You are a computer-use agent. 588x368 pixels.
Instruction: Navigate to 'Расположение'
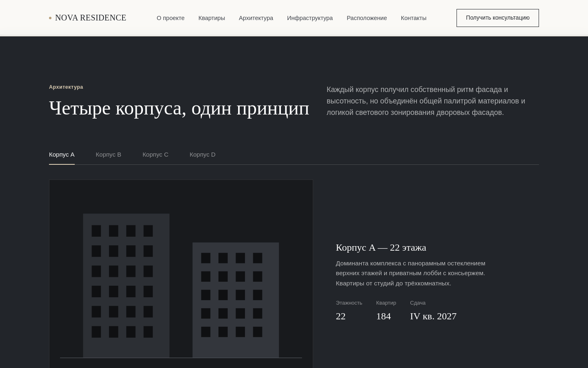[367, 18]
